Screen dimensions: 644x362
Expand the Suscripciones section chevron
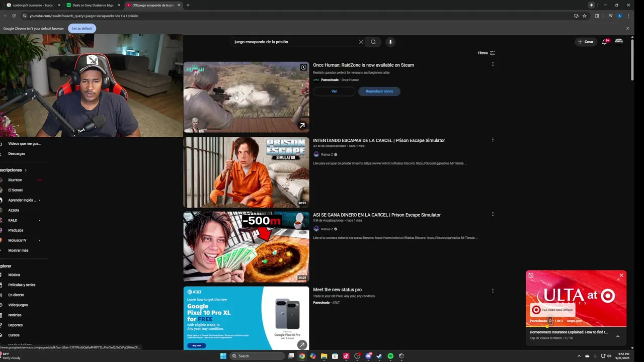pos(26,170)
